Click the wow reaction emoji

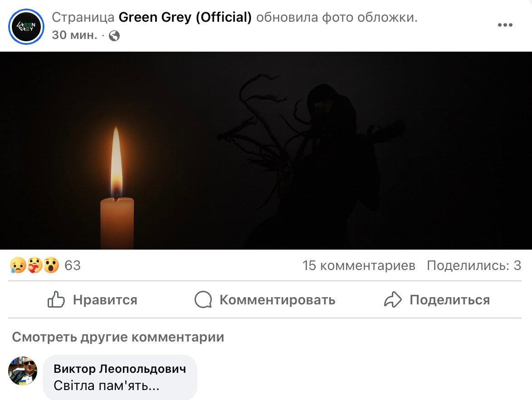51,265
